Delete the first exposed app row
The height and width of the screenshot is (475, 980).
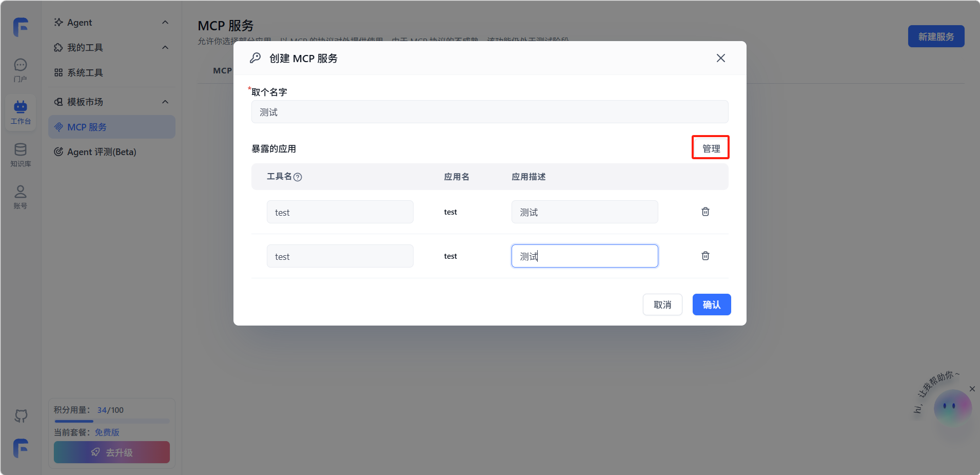click(705, 212)
